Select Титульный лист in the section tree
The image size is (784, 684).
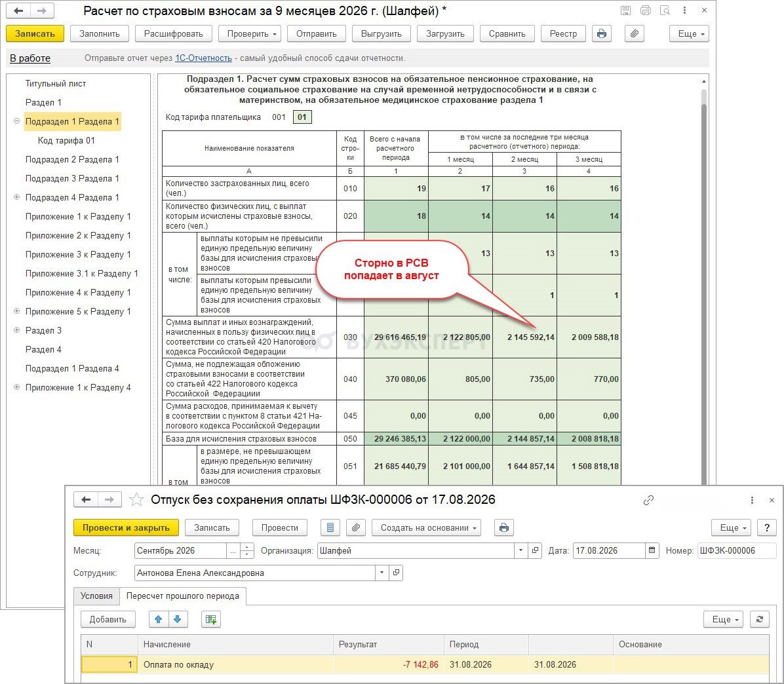56,83
